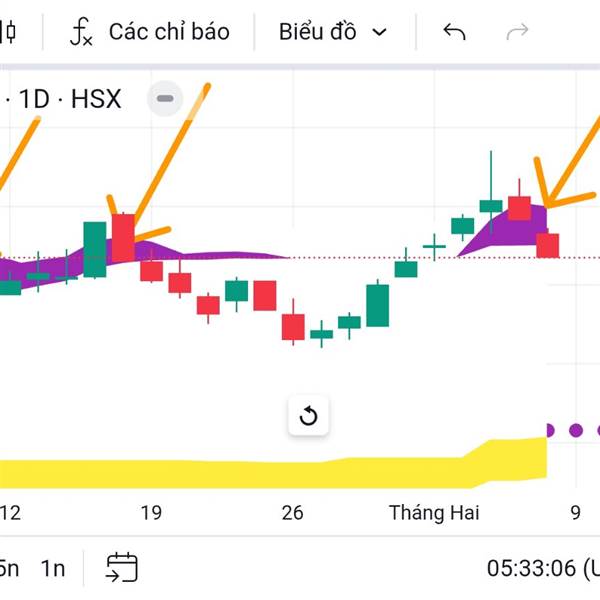Click the Tháng Hai date axis label

[x=434, y=513]
